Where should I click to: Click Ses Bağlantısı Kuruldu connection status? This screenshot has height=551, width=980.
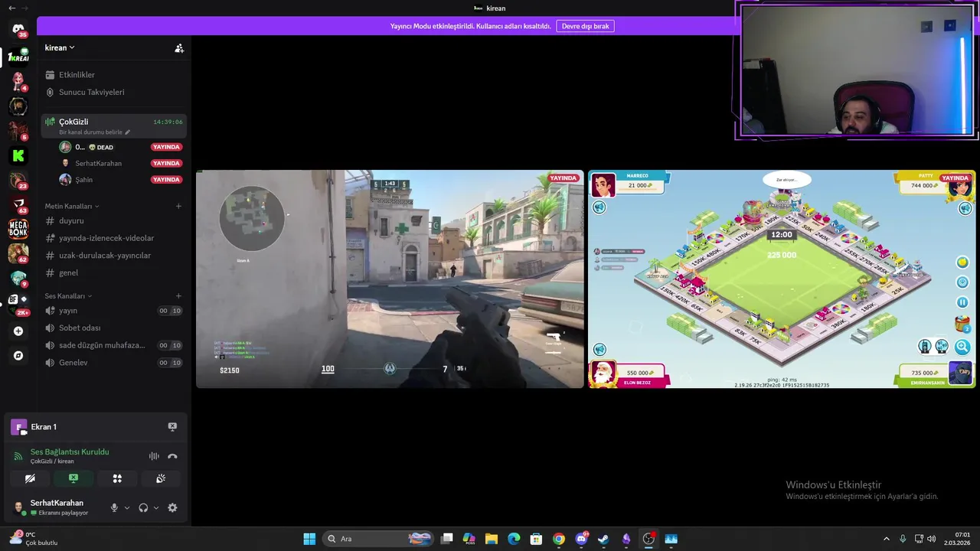click(70, 452)
